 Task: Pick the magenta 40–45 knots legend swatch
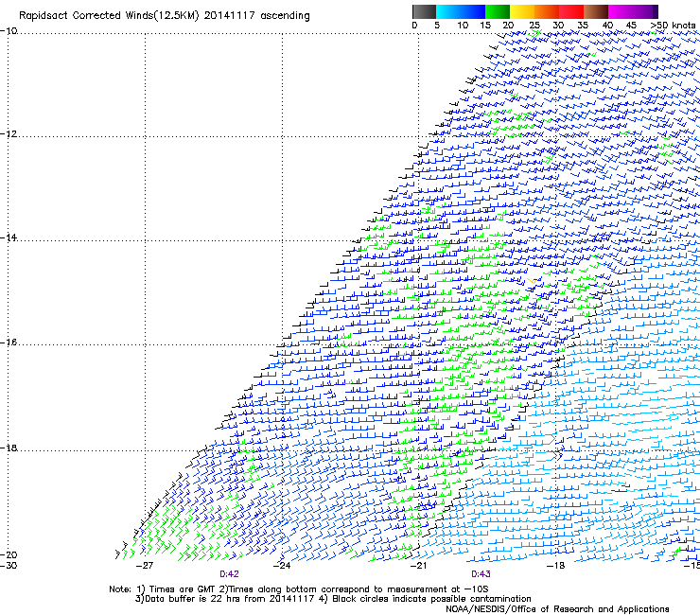621,11
